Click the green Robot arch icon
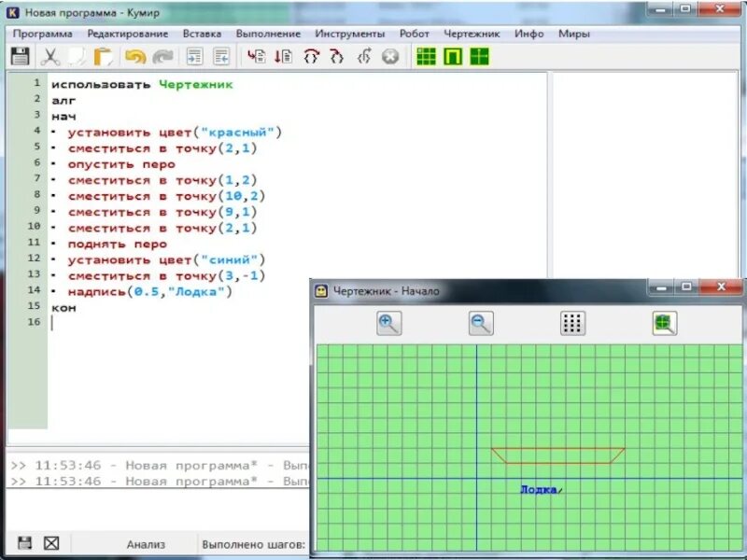 (453, 56)
